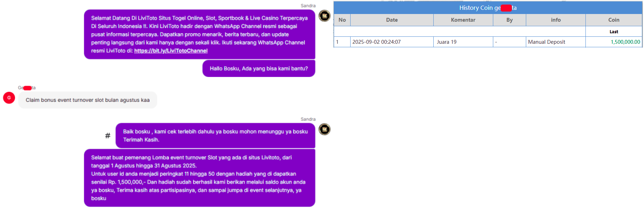This screenshot has width=644, height=210.
Task: Select the 'Claim bonus event turnover' message
Action: [x=88, y=100]
